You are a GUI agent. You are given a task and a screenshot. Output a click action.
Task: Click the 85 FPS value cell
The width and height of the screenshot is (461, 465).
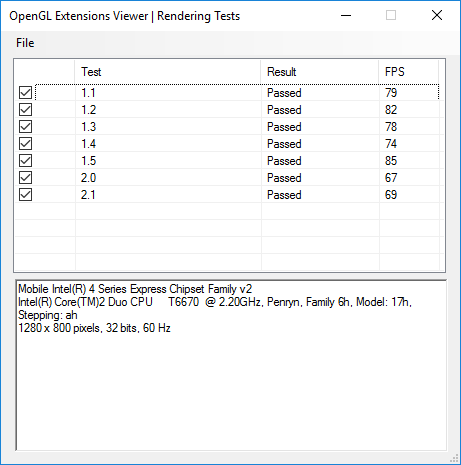391,161
